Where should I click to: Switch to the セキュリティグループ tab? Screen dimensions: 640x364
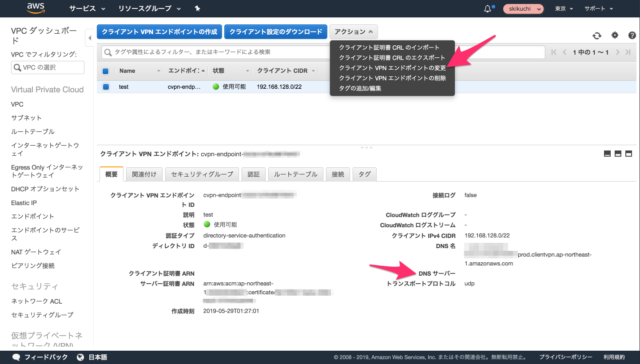click(x=202, y=174)
